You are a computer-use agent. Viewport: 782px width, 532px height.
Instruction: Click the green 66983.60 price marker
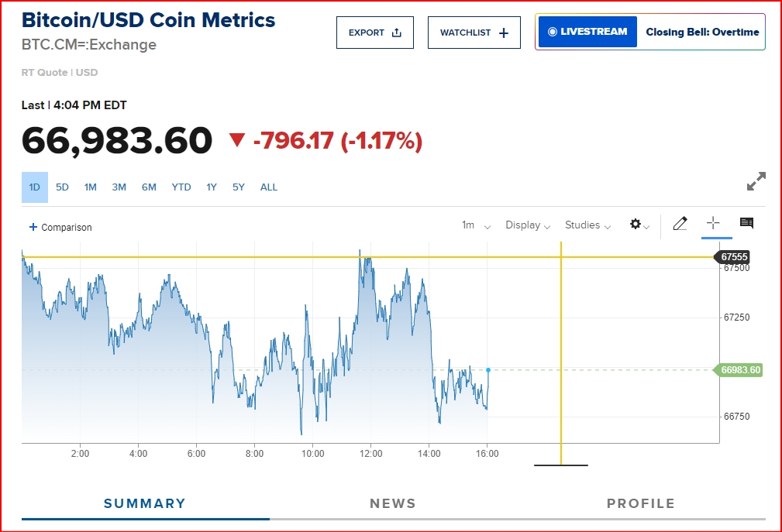coord(738,370)
